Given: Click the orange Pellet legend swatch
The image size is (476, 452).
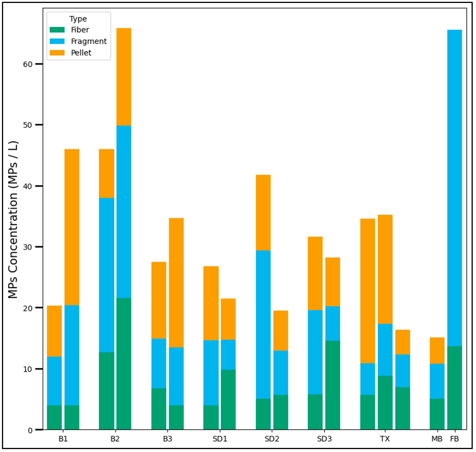Looking at the screenshot, I should (57, 53).
